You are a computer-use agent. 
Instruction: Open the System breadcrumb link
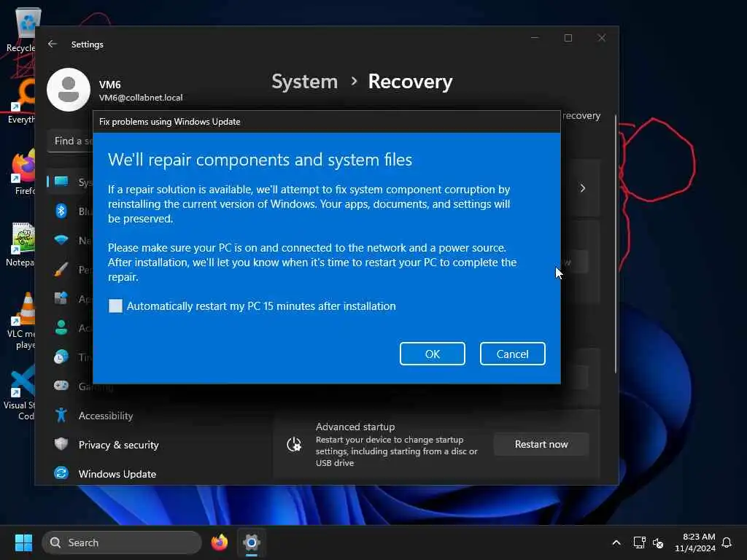tap(304, 82)
